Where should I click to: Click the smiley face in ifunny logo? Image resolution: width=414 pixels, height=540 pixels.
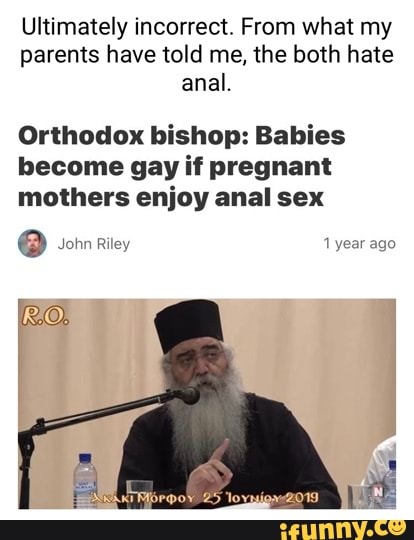[398, 529]
